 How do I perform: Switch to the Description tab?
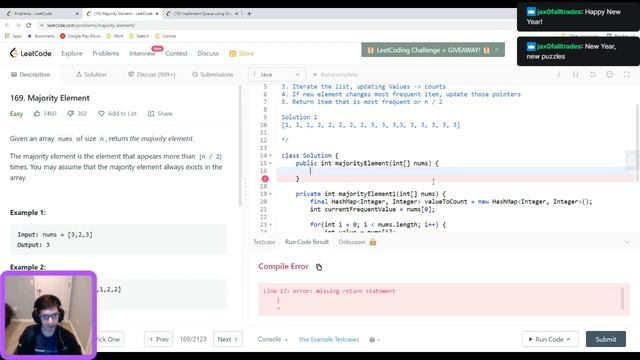[31, 75]
